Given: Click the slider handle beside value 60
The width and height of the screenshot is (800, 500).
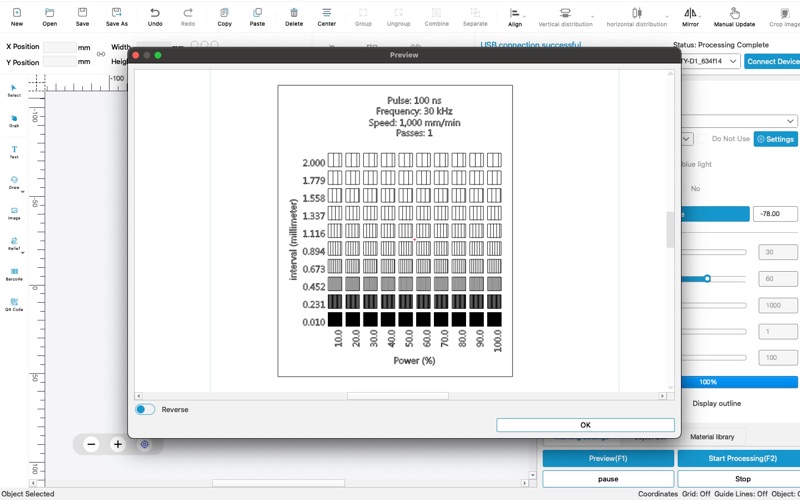Looking at the screenshot, I should click(x=707, y=279).
